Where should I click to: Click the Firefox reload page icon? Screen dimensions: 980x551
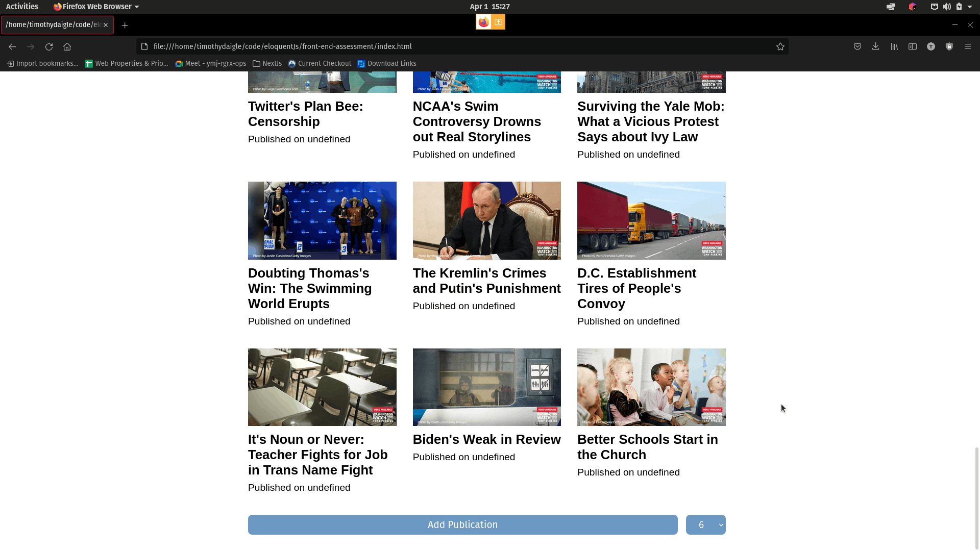[49, 46]
